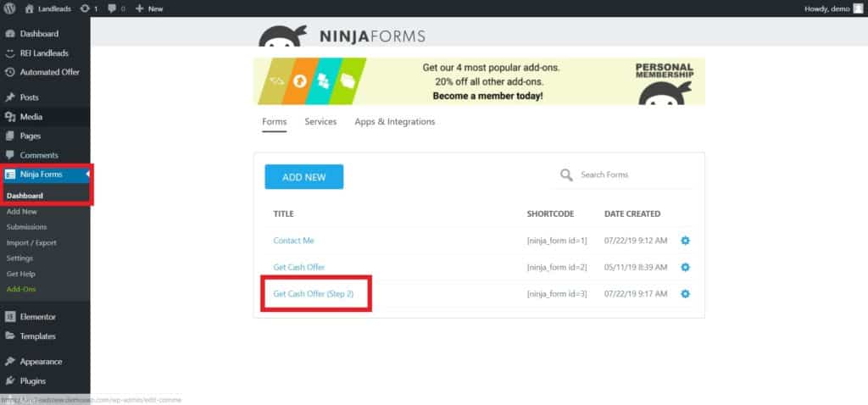Open the Landleads site home link
The width and height of the screenshot is (868, 405).
47,8
